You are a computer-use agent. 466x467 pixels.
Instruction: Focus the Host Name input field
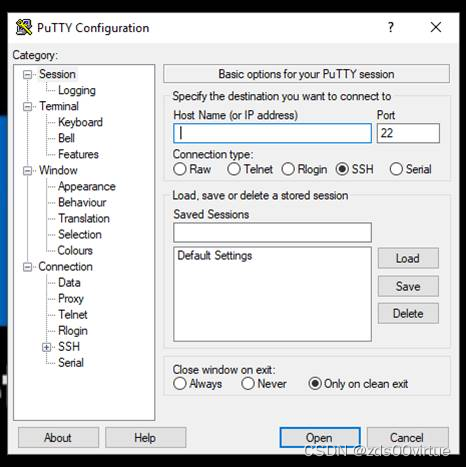click(x=272, y=133)
